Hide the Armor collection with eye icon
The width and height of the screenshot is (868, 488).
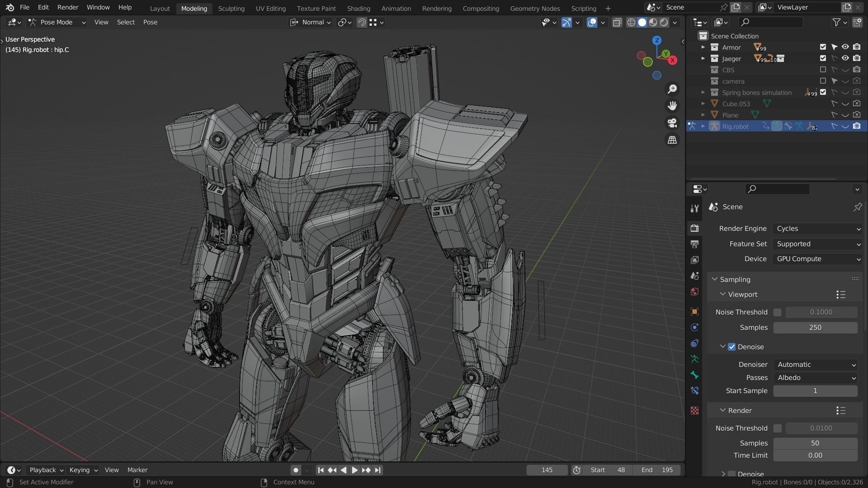tap(845, 47)
